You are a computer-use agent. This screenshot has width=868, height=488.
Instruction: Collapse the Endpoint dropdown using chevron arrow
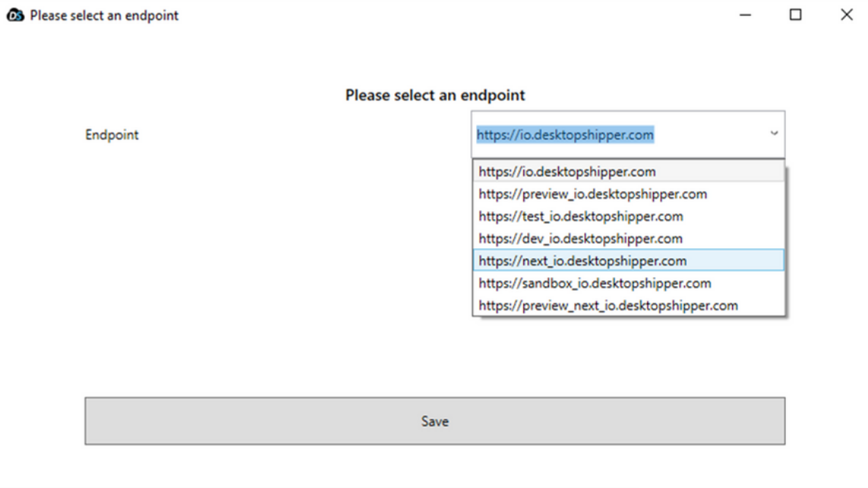(x=774, y=134)
